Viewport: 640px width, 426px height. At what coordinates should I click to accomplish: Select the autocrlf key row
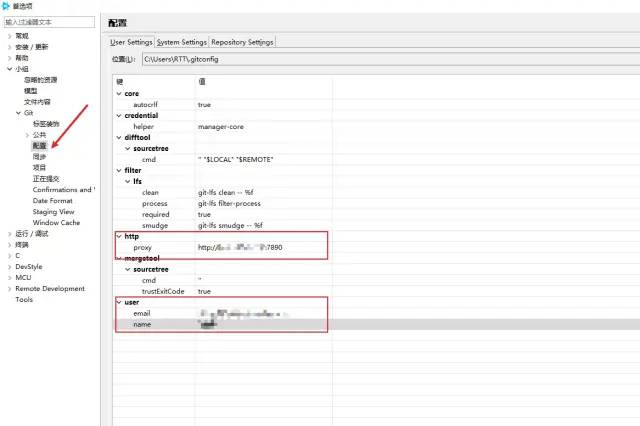click(x=145, y=105)
